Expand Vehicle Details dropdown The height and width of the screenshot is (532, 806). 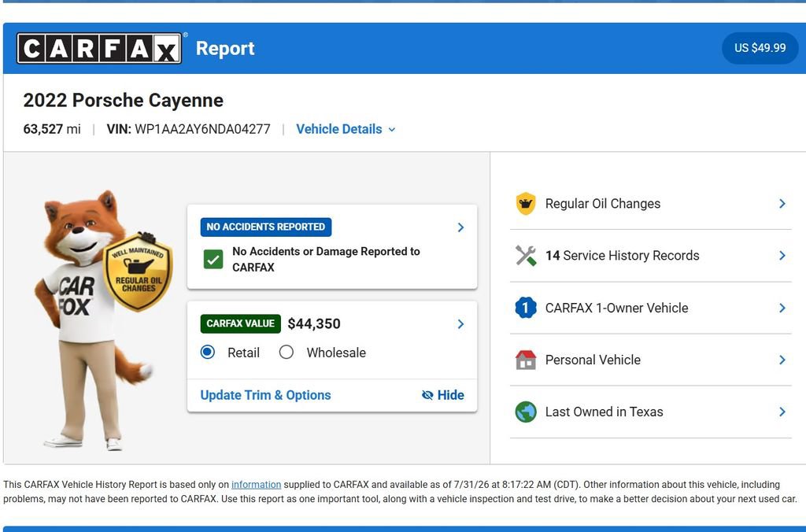(346, 129)
